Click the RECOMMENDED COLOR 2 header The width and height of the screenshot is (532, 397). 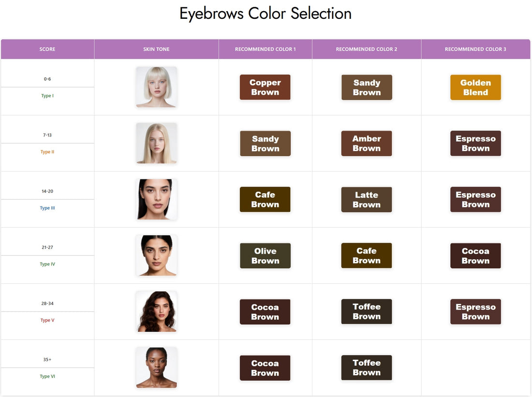(367, 49)
